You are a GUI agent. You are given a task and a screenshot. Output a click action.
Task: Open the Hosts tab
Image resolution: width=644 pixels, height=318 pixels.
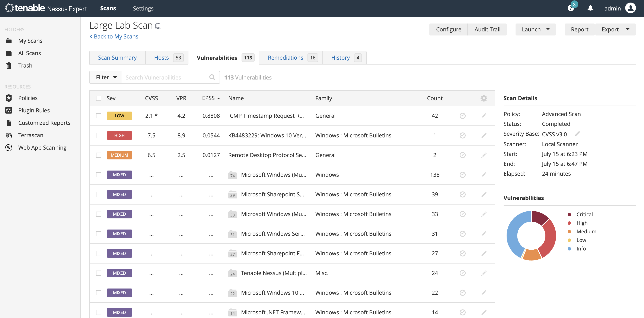[162, 57]
